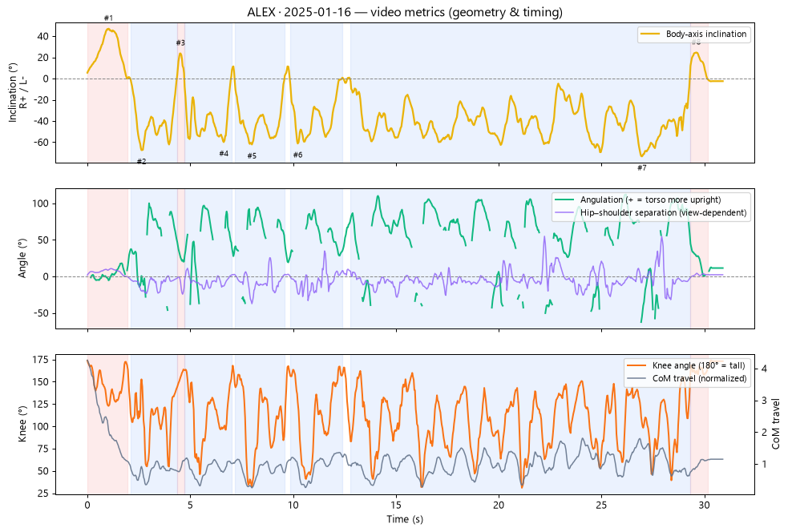Click the 10 tick on the time axis

pyautogui.click(x=293, y=506)
